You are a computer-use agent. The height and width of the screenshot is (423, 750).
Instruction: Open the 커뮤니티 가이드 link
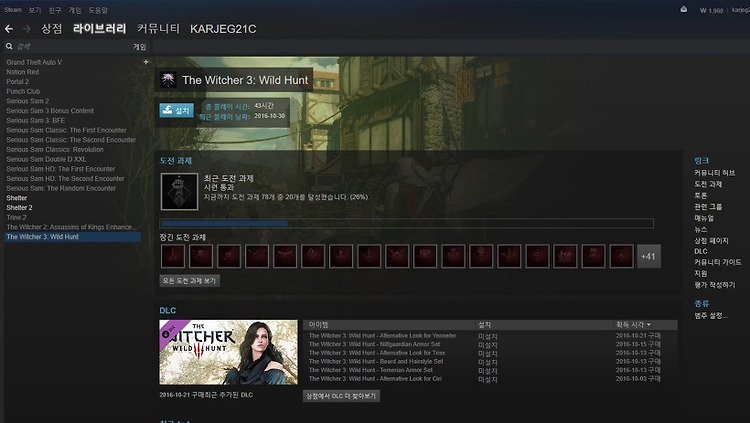[x=717, y=262]
